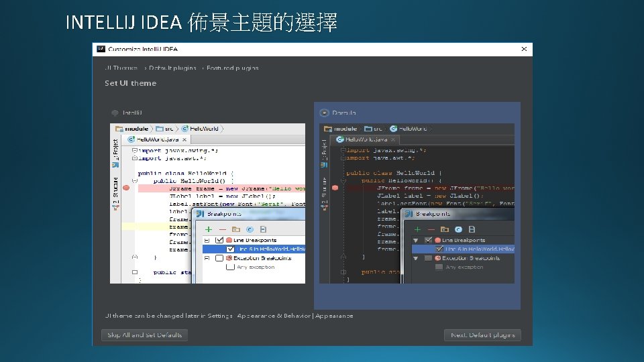This screenshot has width=644, height=362.
Task: Toggle Any exception checkbox in light preview
Action: (230, 267)
